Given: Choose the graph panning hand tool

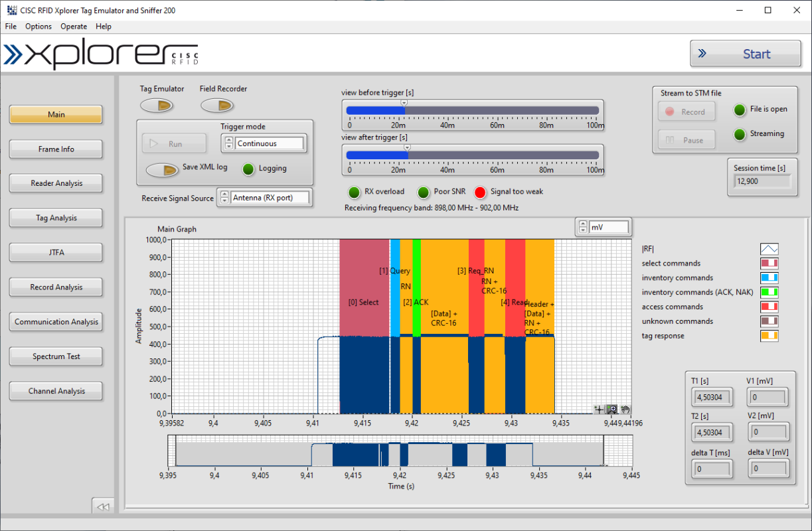Looking at the screenshot, I should [625, 409].
